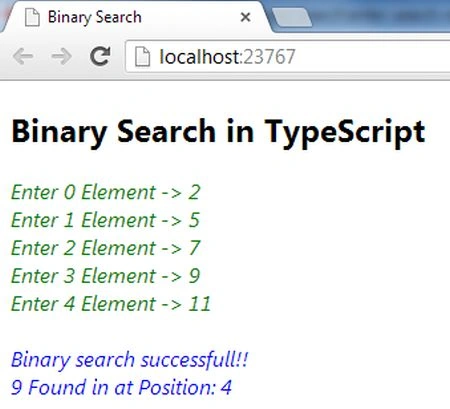
Task: Click the browser back arrow
Action: point(23,57)
